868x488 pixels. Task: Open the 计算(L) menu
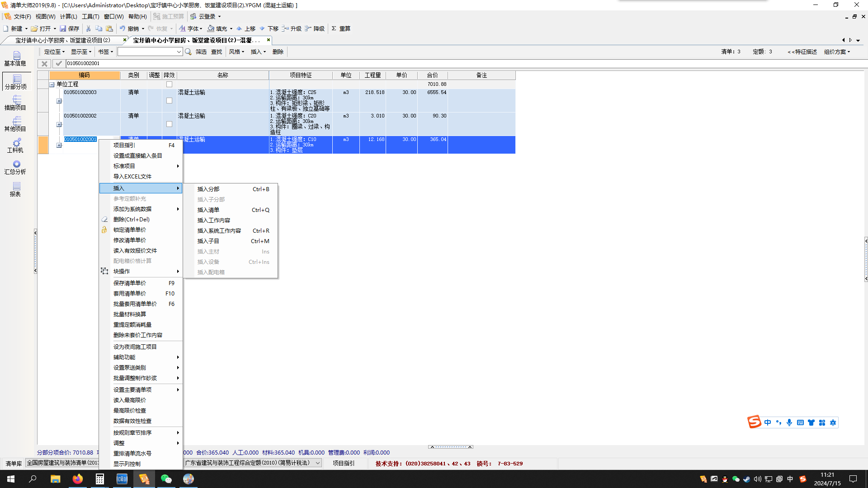(x=68, y=16)
